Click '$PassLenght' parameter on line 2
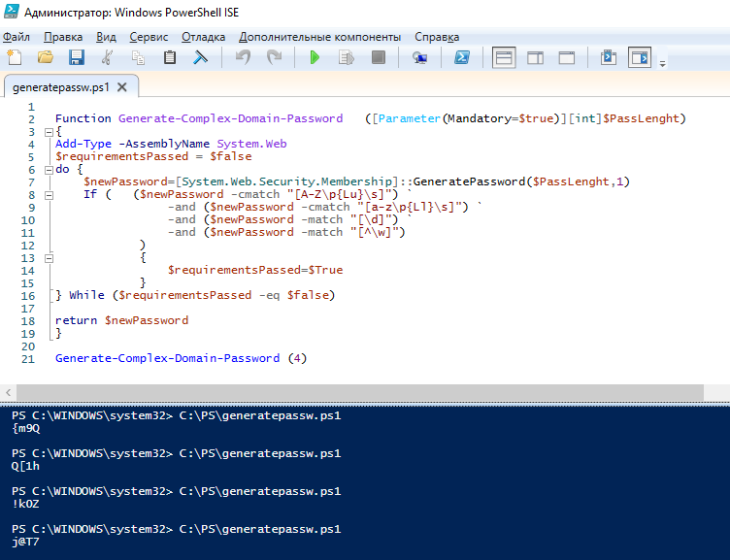This screenshot has width=730, height=560. click(642, 118)
